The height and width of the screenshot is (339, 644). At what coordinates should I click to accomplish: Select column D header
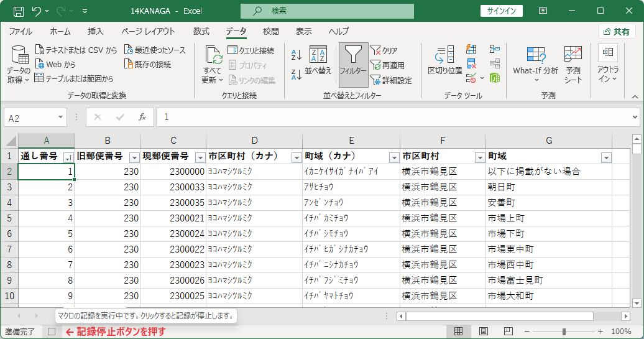click(x=254, y=141)
